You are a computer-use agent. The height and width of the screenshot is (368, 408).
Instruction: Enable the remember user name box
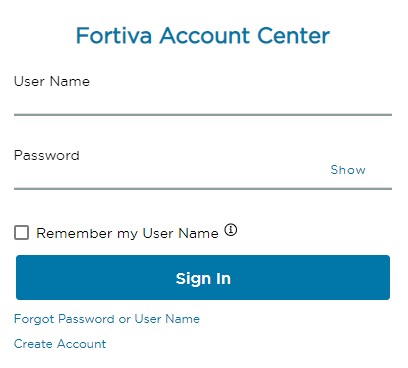pos(21,232)
